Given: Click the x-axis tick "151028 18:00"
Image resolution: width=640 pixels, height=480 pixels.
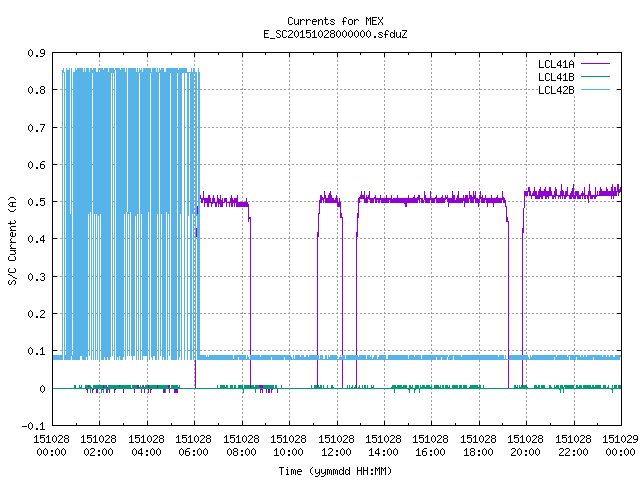Looking at the screenshot, I should (478, 445).
